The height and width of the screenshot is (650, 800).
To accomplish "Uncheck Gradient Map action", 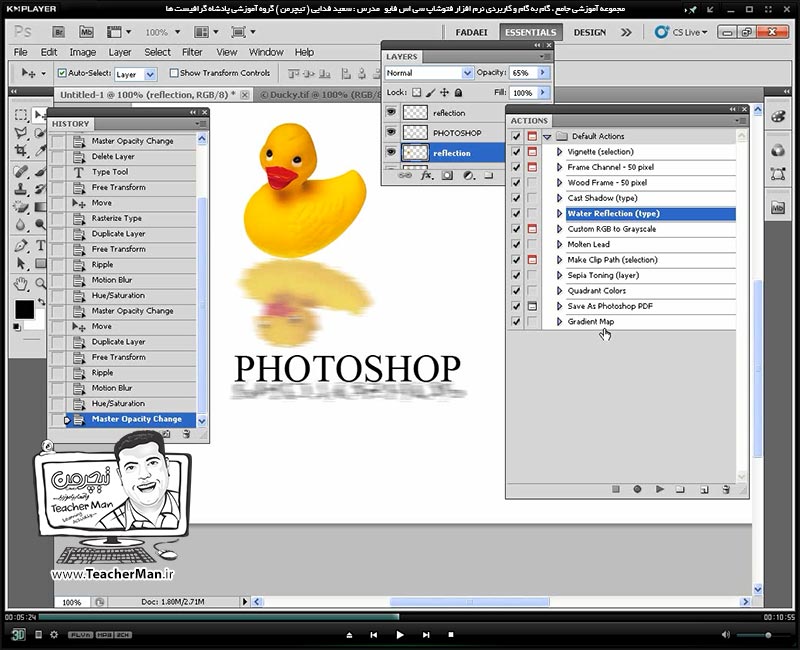I will point(516,321).
